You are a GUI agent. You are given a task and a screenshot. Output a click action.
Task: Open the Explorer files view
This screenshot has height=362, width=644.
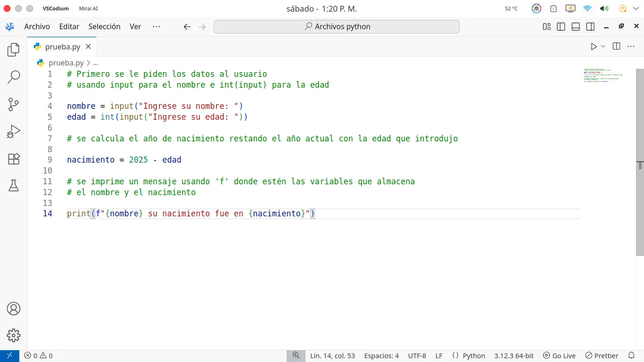tap(14, 49)
